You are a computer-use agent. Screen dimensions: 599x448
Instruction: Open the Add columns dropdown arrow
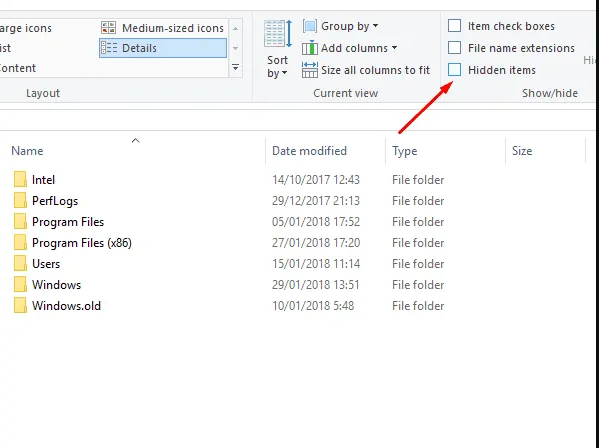tap(394, 48)
